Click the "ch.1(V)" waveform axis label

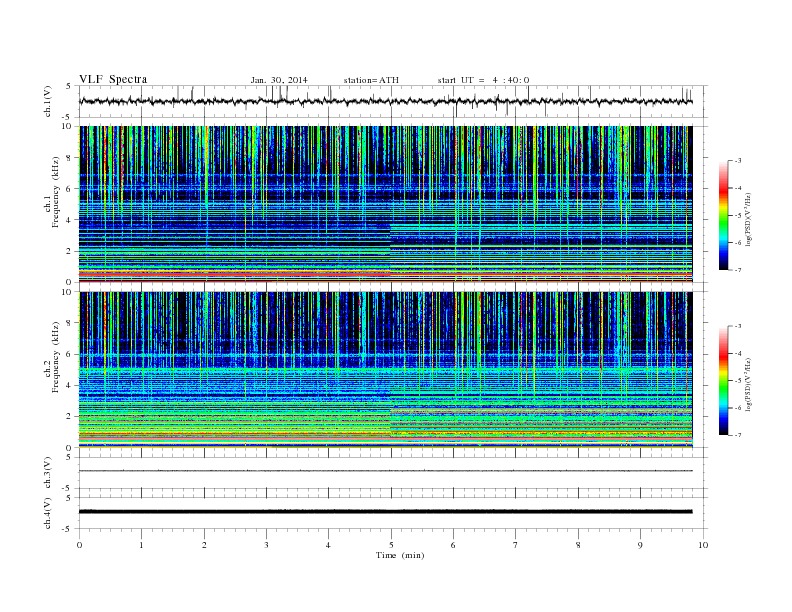48,101
